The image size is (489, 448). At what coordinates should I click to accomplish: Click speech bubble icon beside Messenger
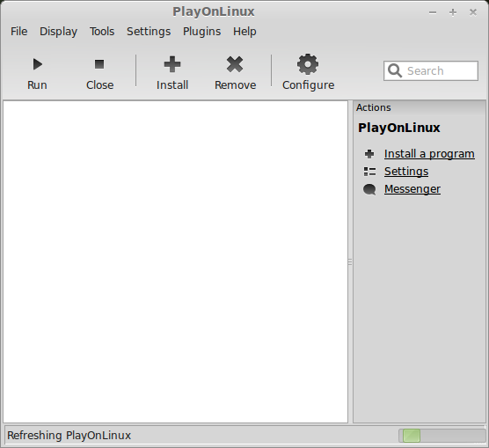coord(369,189)
